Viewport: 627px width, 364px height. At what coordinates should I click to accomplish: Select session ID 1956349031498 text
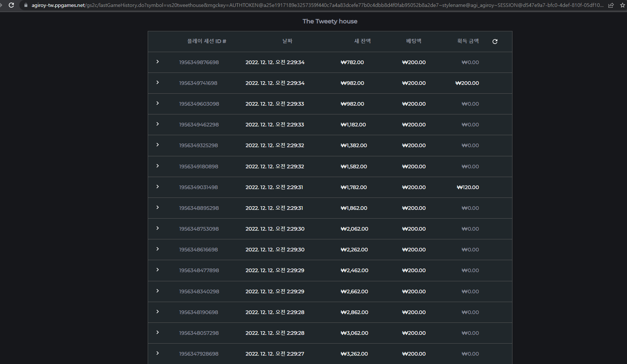click(198, 187)
